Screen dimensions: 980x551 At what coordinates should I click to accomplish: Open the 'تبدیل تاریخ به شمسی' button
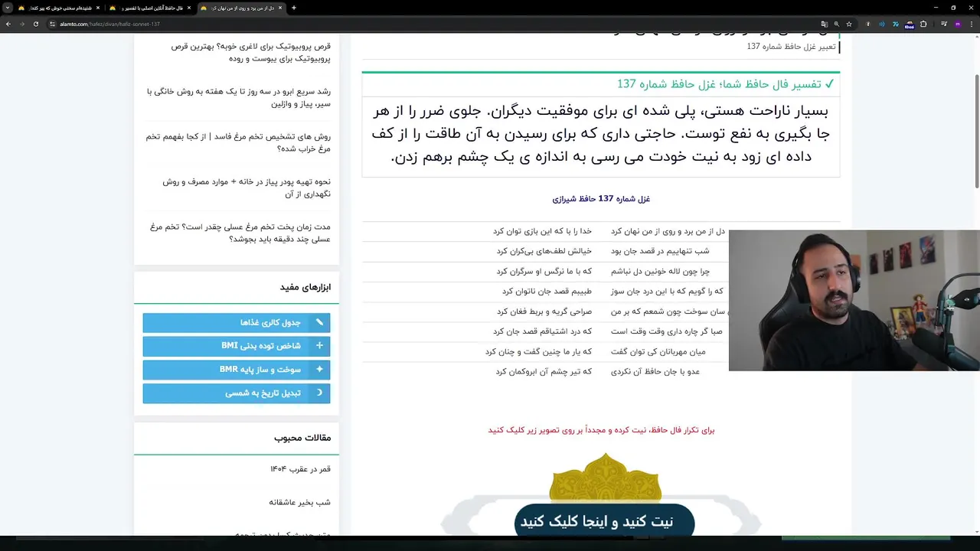tap(237, 393)
